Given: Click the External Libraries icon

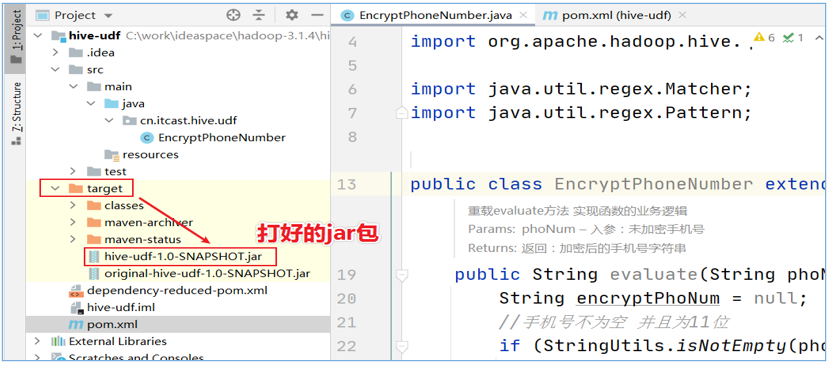Looking at the screenshot, I should 58,341.
